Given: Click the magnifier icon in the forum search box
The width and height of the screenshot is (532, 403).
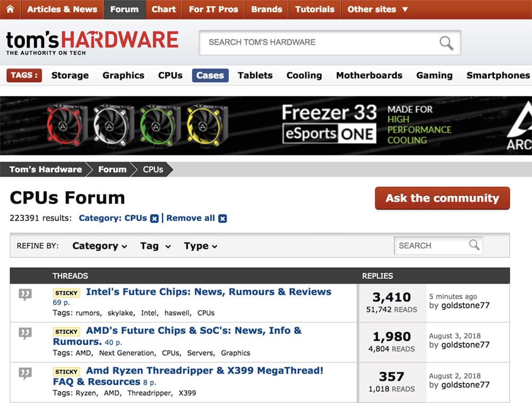Looking at the screenshot, I should tap(474, 245).
